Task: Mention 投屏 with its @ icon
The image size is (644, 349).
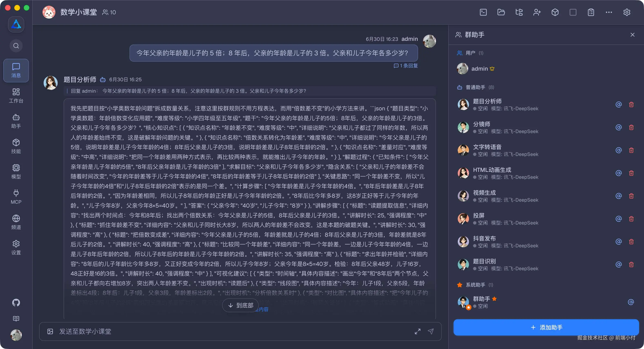Action: [x=619, y=219]
